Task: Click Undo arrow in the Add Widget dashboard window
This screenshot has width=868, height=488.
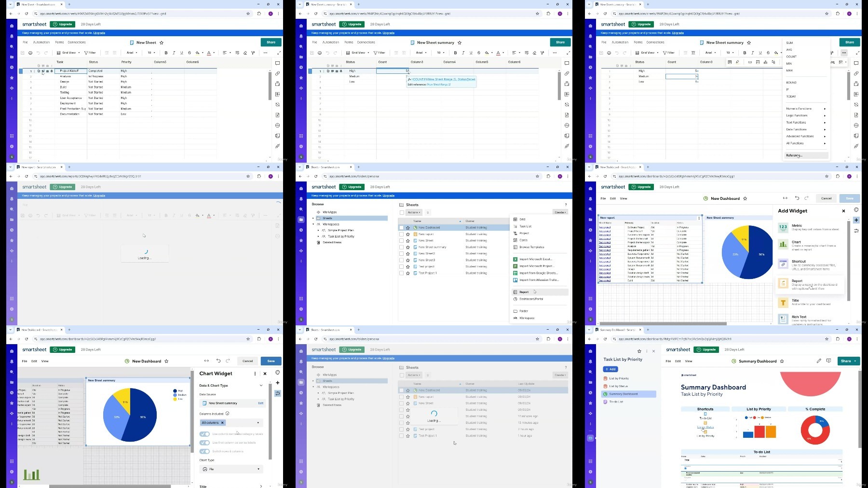Action: click(x=797, y=198)
